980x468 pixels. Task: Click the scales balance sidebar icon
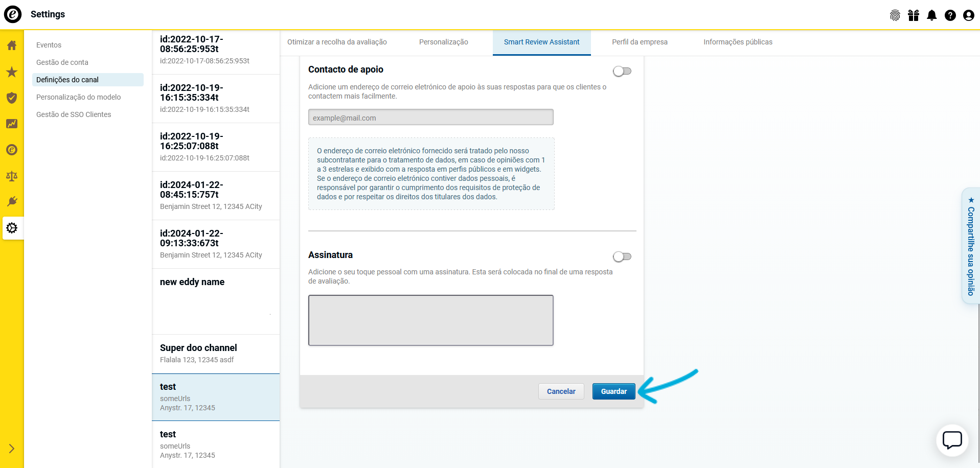[x=12, y=176]
